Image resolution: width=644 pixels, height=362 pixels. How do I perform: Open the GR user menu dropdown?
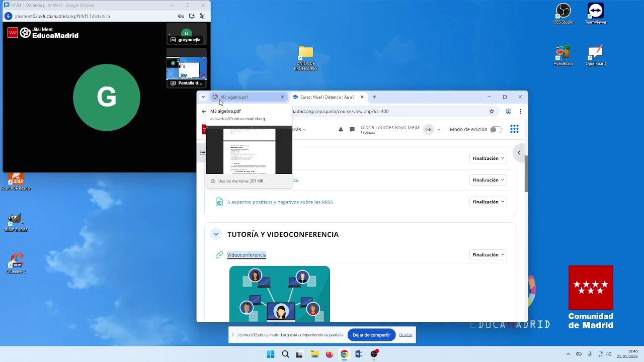pyautogui.click(x=432, y=129)
